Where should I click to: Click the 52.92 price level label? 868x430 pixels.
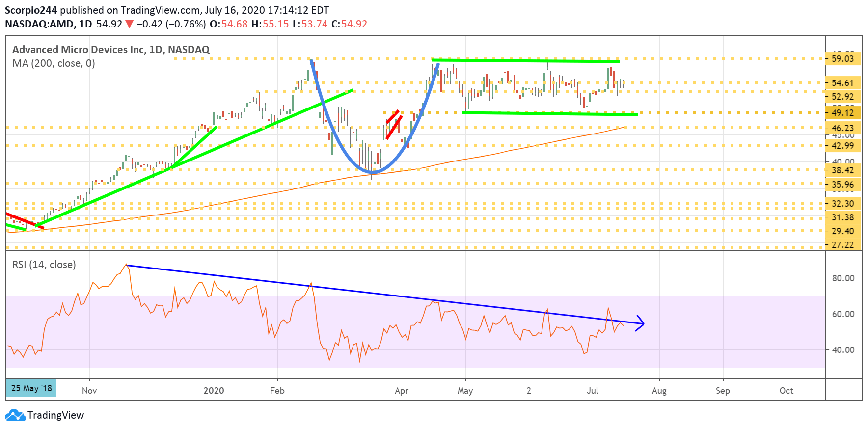(x=843, y=97)
